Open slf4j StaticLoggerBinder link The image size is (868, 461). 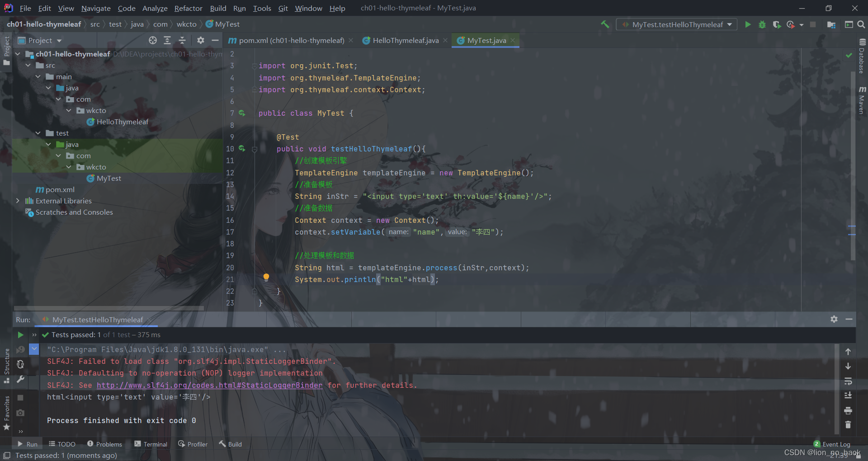click(x=209, y=385)
